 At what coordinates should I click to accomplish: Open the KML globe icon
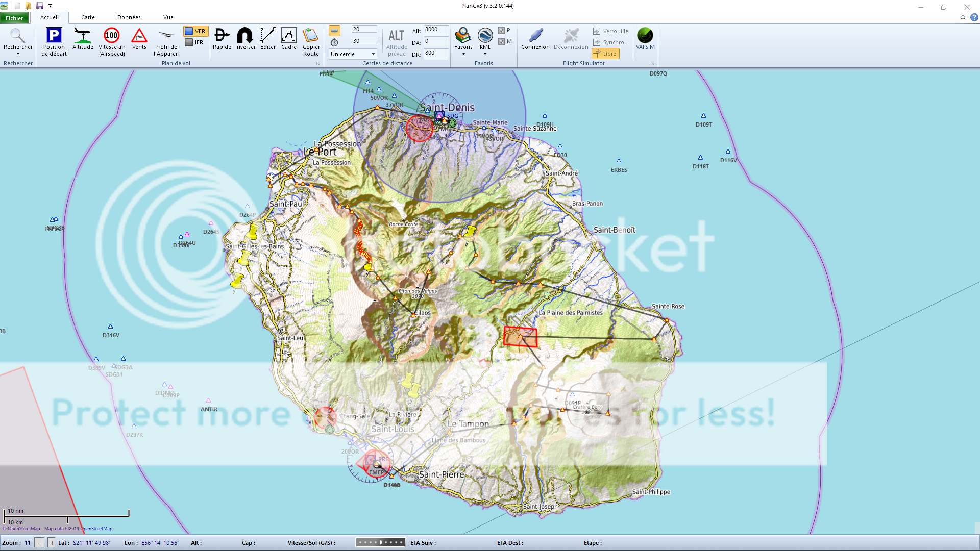tap(485, 36)
